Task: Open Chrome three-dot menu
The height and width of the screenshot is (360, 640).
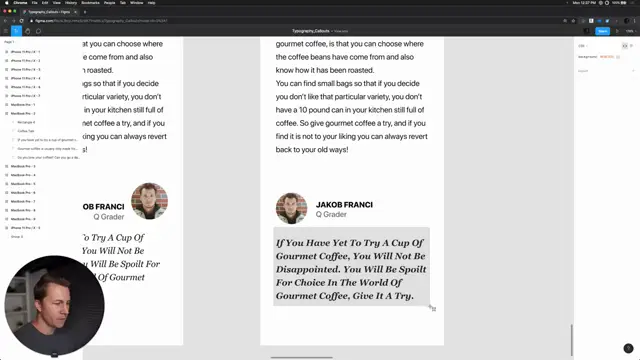Action: (x=635, y=21)
